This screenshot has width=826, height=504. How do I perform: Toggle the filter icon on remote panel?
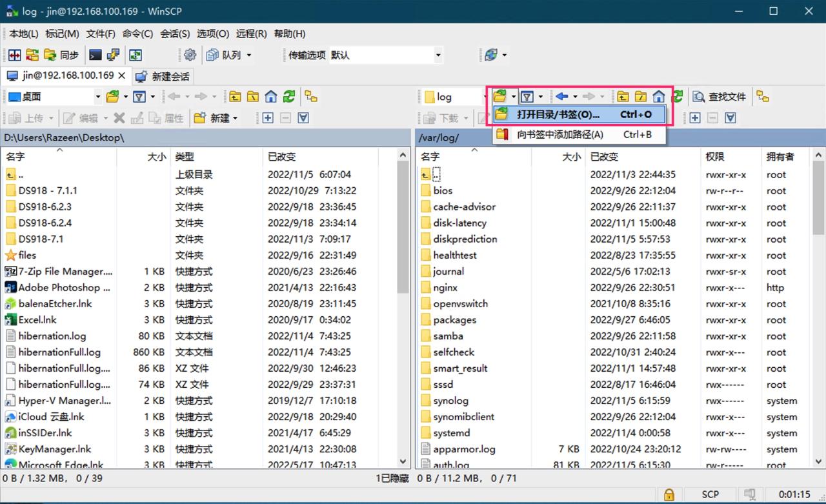[528, 96]
